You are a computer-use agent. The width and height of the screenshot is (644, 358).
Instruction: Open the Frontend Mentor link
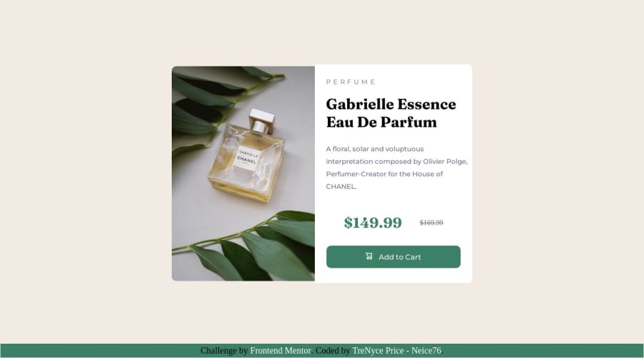(280, 351)
